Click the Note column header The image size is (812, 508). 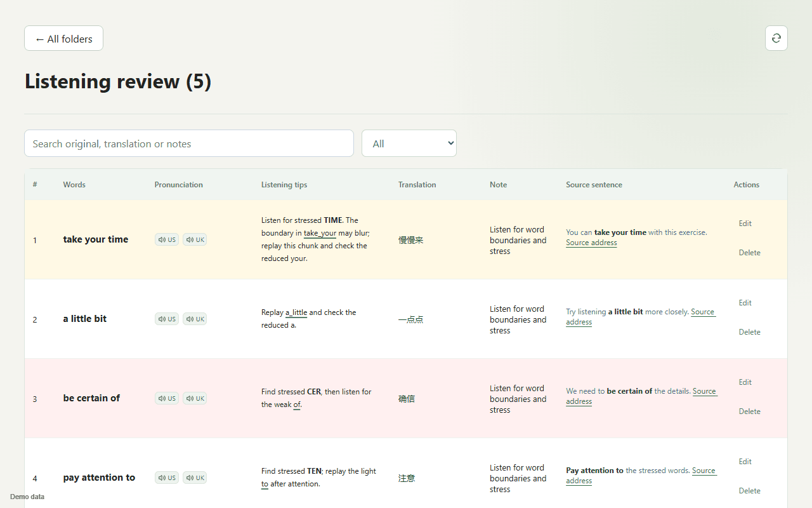click(x=498, y=185)
